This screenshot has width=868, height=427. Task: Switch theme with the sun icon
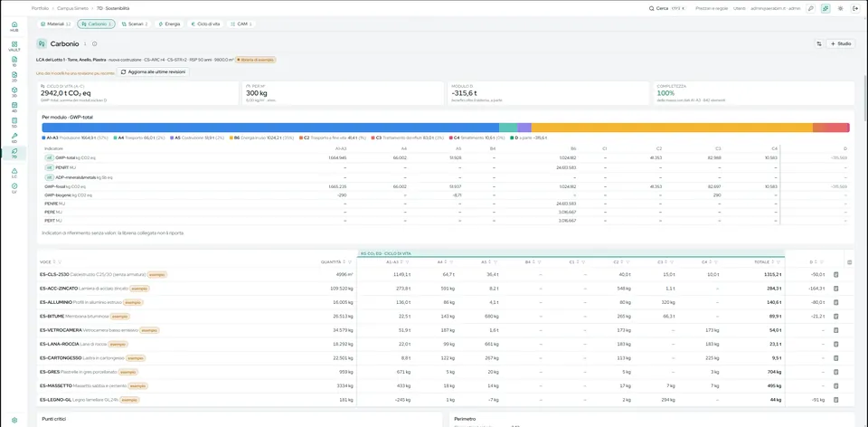(x=840, y=8)
